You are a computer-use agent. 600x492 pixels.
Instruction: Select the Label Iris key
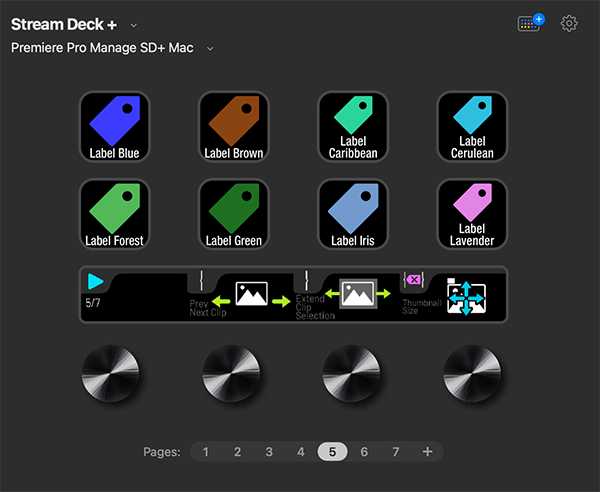pyautogui.click(x=353, y=214)
